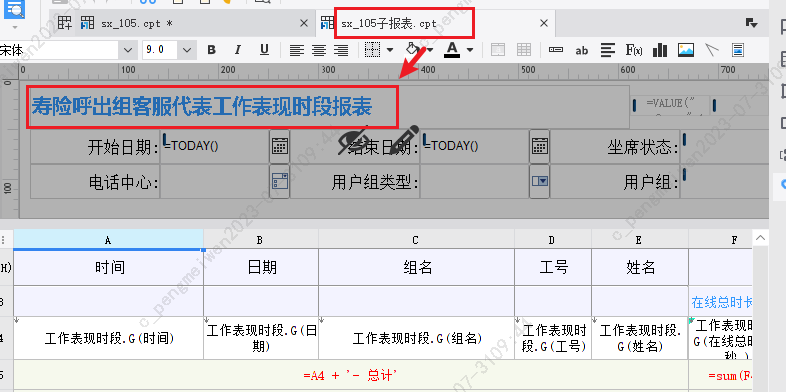Click the eye-slash hidden icon in parameter pane
Screen dimensions: 786x392
tap(353, 140)
